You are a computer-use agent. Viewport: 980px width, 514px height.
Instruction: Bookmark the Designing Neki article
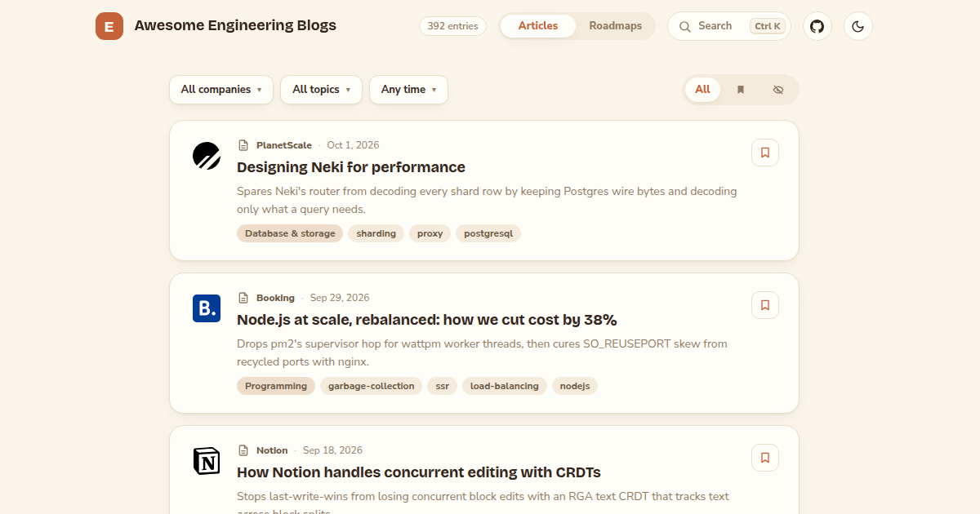tap(765, 153)
